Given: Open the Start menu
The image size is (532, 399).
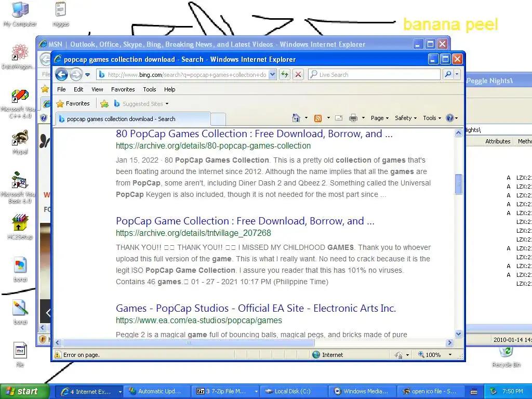Looking at the screenshot, I should [25, 391].
